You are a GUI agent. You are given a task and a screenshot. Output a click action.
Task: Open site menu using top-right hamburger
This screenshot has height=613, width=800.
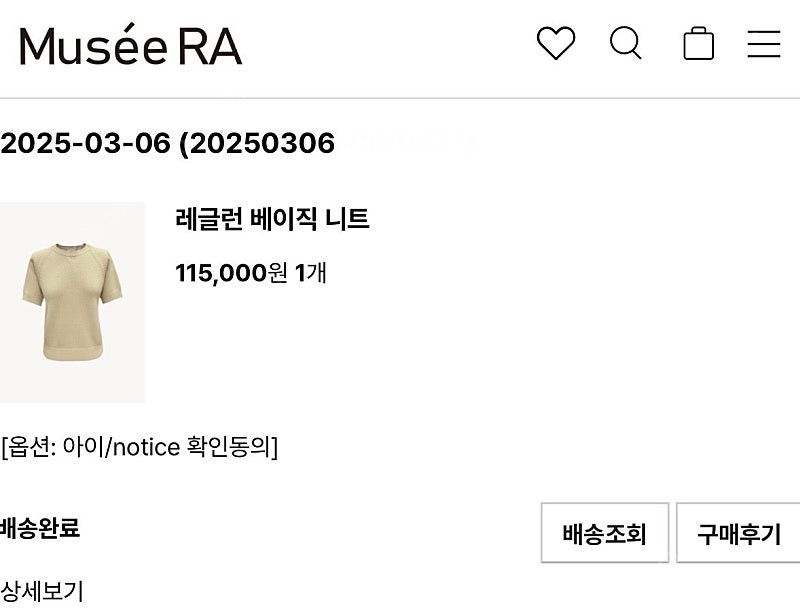[764, 43]
